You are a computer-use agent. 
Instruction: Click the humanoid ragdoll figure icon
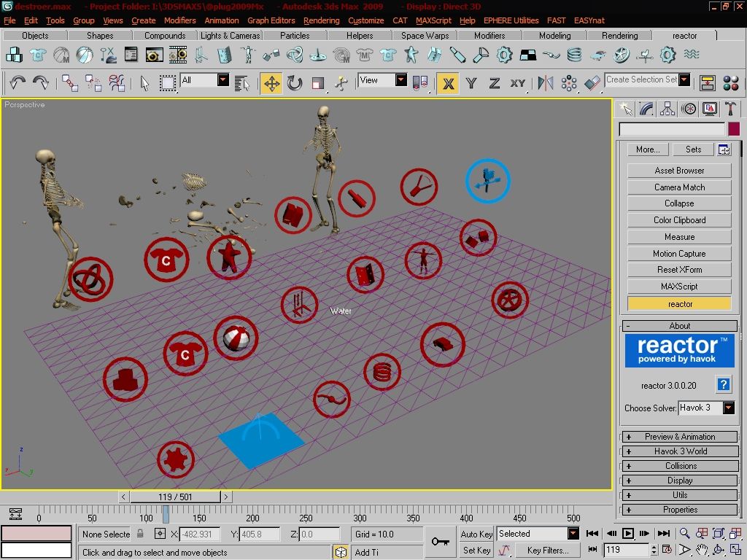(x=248, y=55)
